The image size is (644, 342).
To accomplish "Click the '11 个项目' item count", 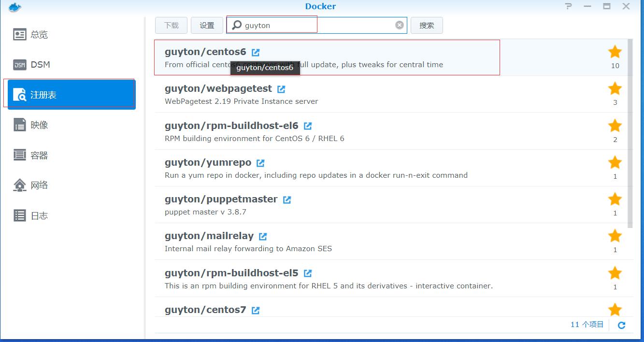I will pos(587,325).
